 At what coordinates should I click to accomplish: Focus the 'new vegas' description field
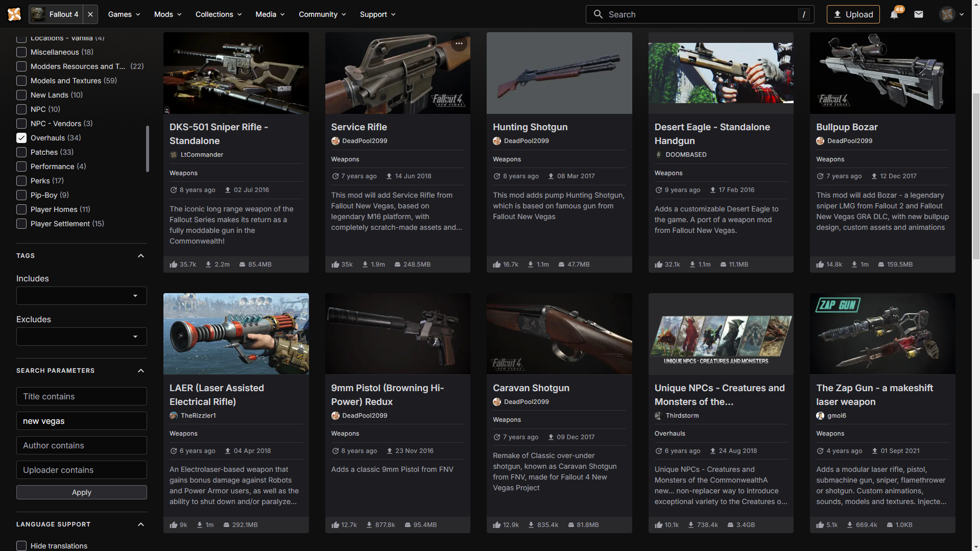coord(82,421)
